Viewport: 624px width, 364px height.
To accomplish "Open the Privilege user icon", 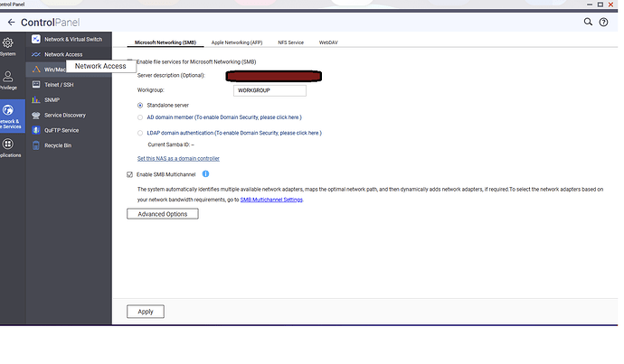I will click(7, 77).
